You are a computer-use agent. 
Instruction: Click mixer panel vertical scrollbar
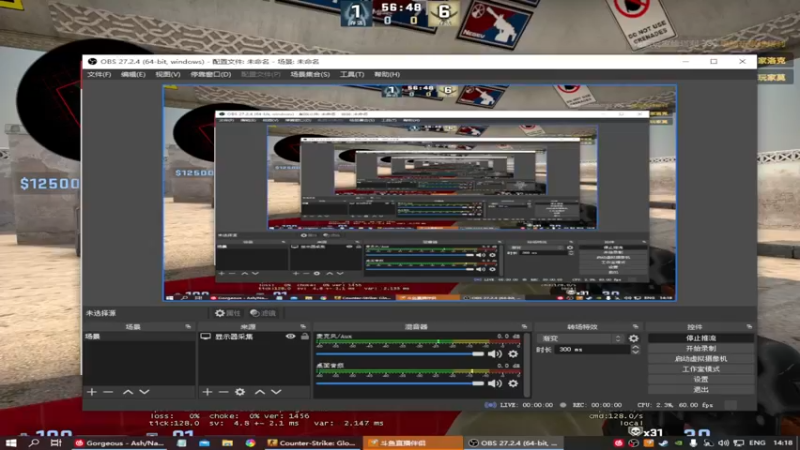pos(527,365)
